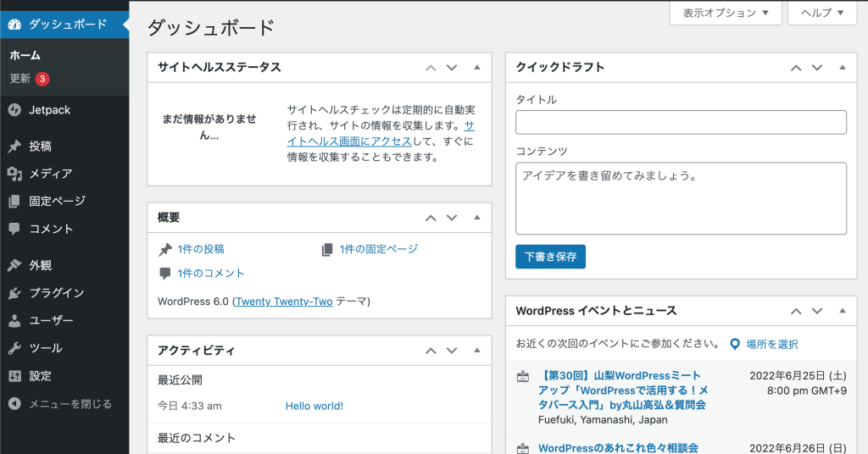Move クイックドラフト widget down
868x454 pixels.
click(817, 68)
